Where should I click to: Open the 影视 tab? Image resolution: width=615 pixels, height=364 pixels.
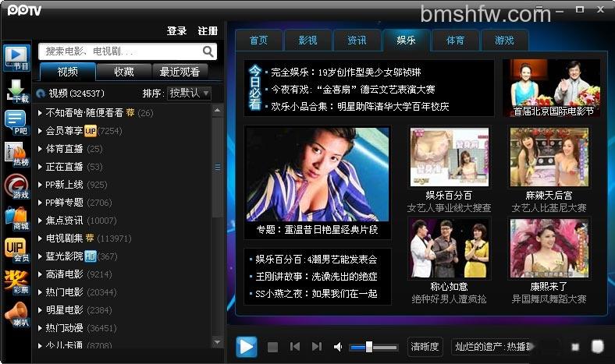[308, 41]
